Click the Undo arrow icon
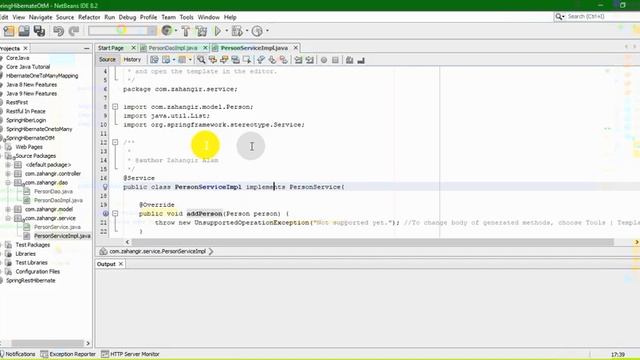Viewport: 640px width, 360px height. coord(58,31)
